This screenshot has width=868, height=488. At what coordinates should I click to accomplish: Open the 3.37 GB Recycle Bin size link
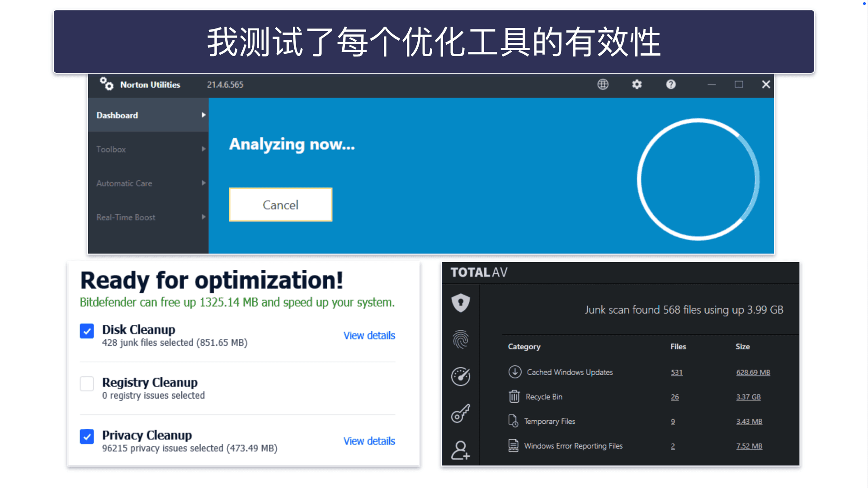748,397
